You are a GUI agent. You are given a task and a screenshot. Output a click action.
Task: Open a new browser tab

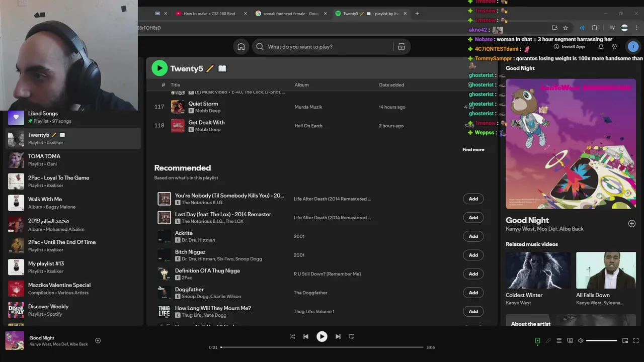point(417,14)
